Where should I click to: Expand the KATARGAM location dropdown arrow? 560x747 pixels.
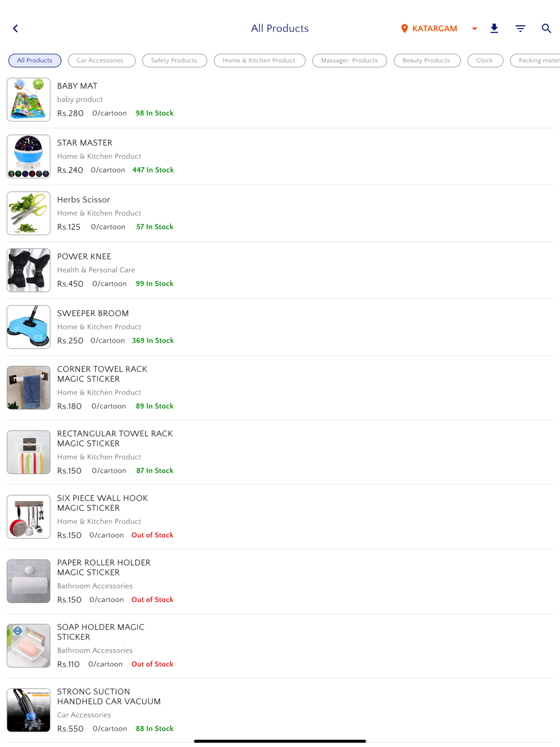pos(474,29)
